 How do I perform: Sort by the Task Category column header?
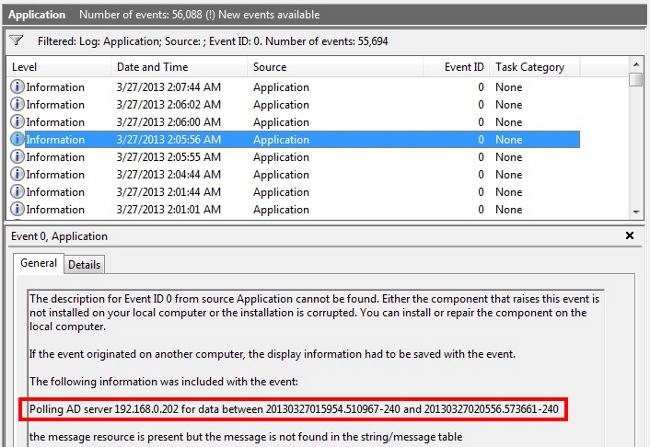point(535,67)
